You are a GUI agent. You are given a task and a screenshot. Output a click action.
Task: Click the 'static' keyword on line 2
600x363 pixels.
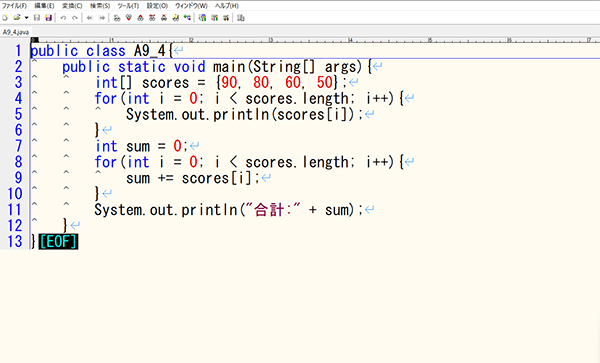[x=142, y=67]
